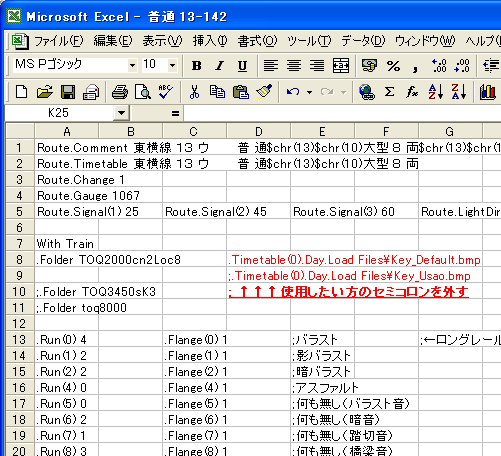
Task: Click the Send to mail recipient icon
Action: click(x=91, y=92)
